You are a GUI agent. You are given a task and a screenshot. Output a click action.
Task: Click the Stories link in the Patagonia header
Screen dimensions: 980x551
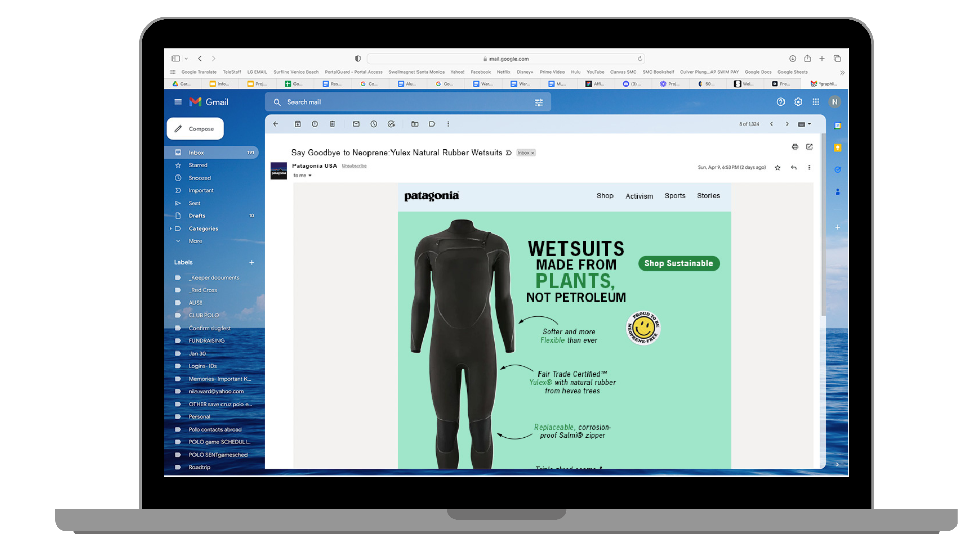click(708, 196)
